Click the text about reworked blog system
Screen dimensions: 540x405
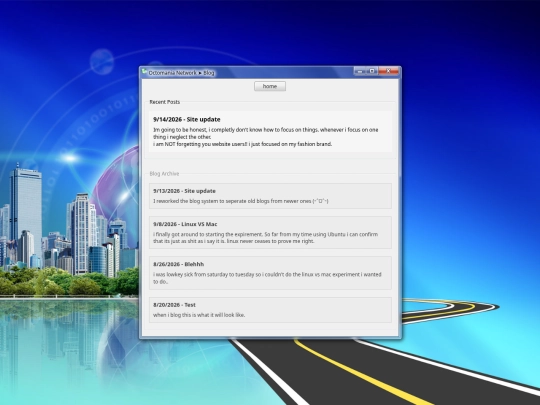click(241, 201)
